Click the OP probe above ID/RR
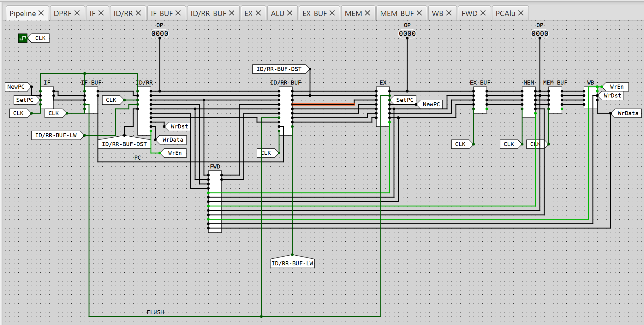644x325 pixels. click(160, 34)
